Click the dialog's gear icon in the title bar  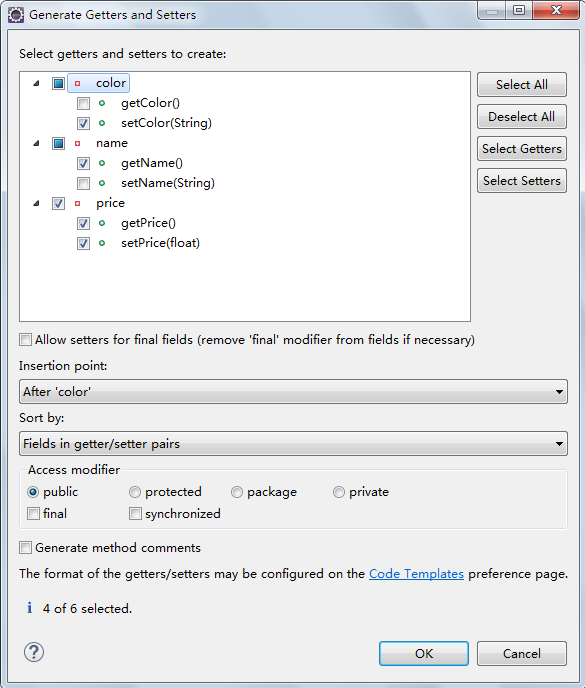[x=16, y=15]
